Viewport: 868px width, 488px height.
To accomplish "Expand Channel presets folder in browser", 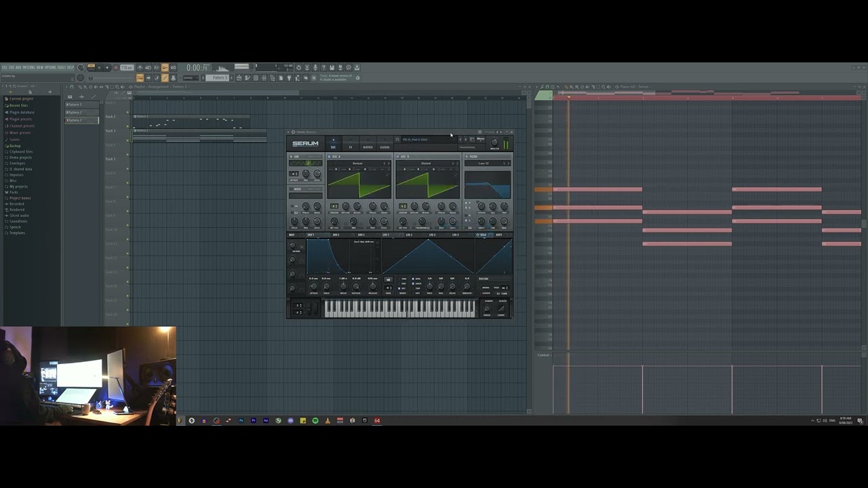I will click(x=22, y=126).
